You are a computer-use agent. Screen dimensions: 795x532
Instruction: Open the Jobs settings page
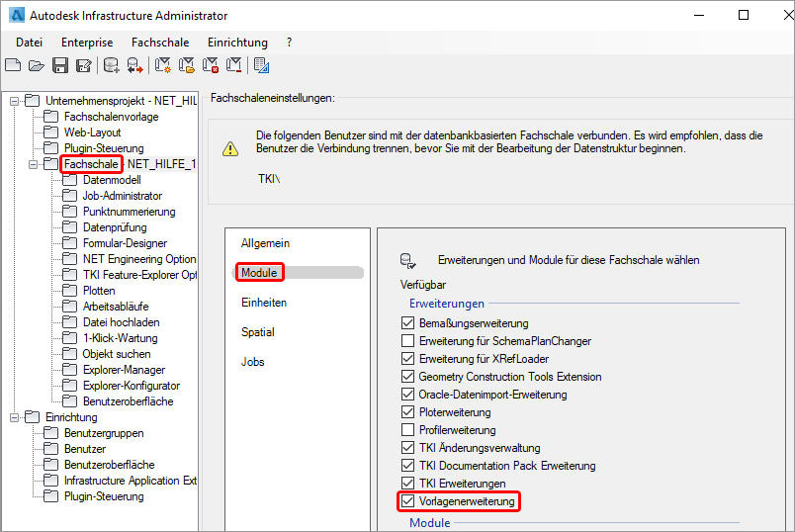[x=252, y=362]
